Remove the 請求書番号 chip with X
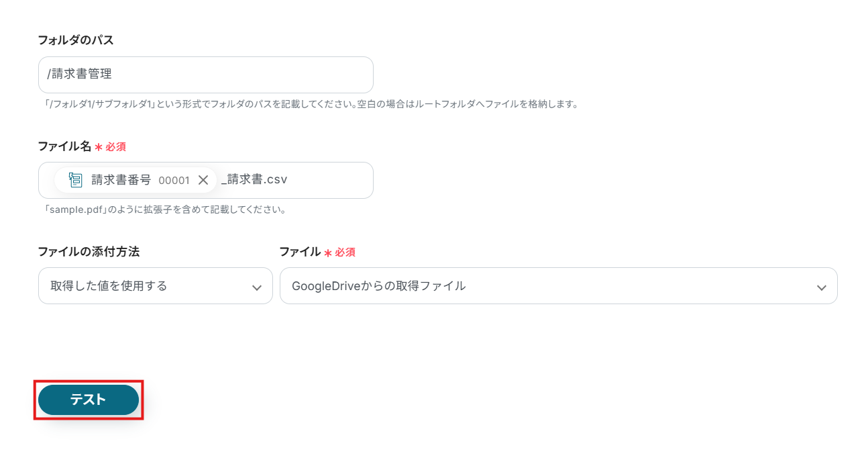 (x=203, y=180)
